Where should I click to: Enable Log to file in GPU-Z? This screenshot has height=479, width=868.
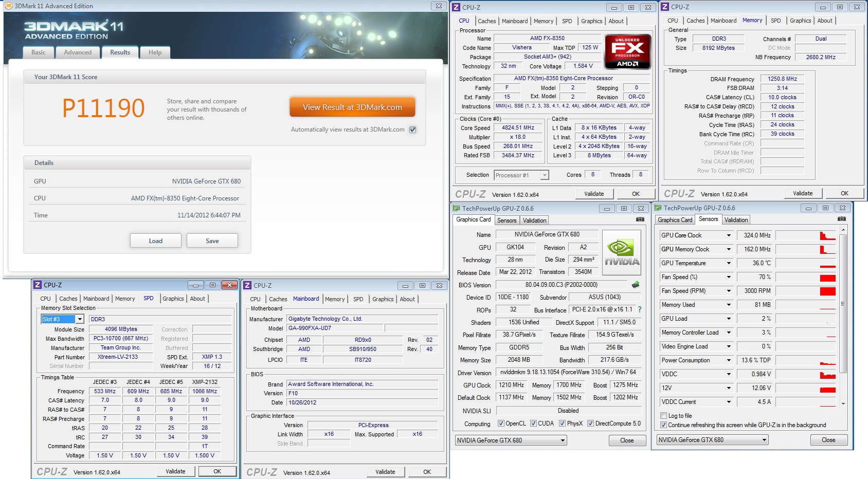[x=663, y=416]
